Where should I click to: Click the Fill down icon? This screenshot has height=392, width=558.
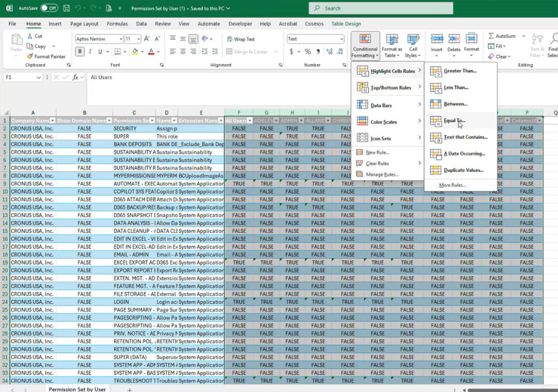(491, 46)
